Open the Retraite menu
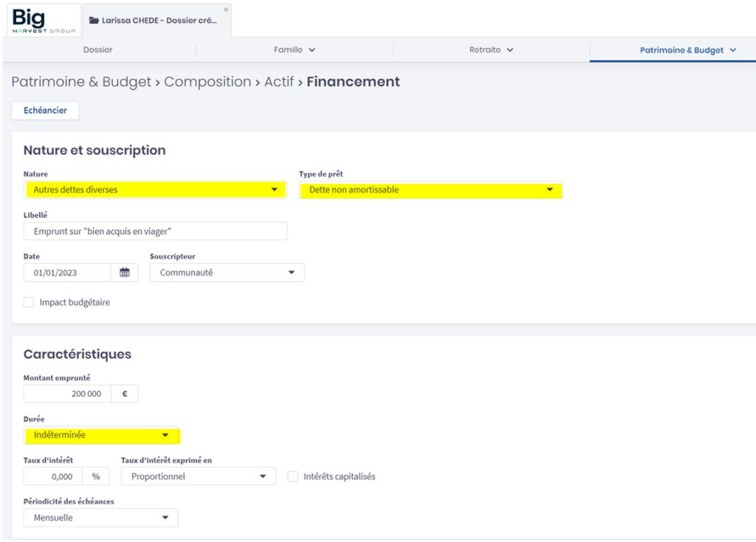This screenshot has height=542, width=756. [x=491, y=49]
